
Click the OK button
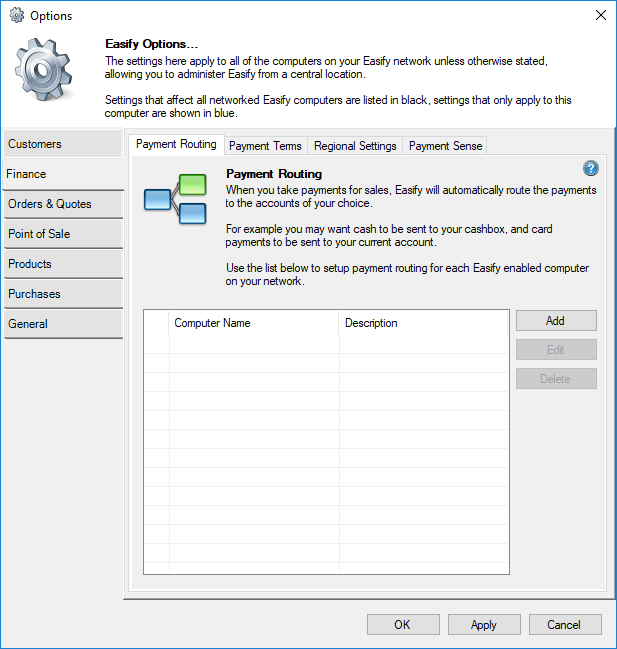coord(402,625)
